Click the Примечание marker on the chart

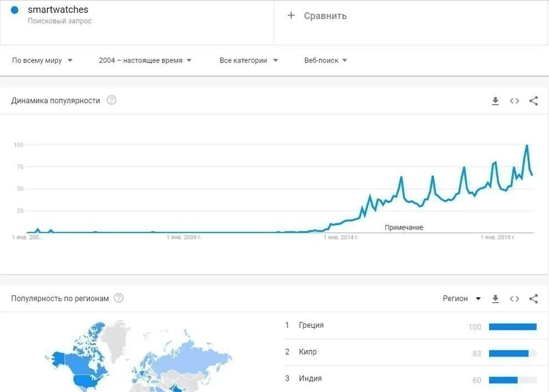pos(404,227)
